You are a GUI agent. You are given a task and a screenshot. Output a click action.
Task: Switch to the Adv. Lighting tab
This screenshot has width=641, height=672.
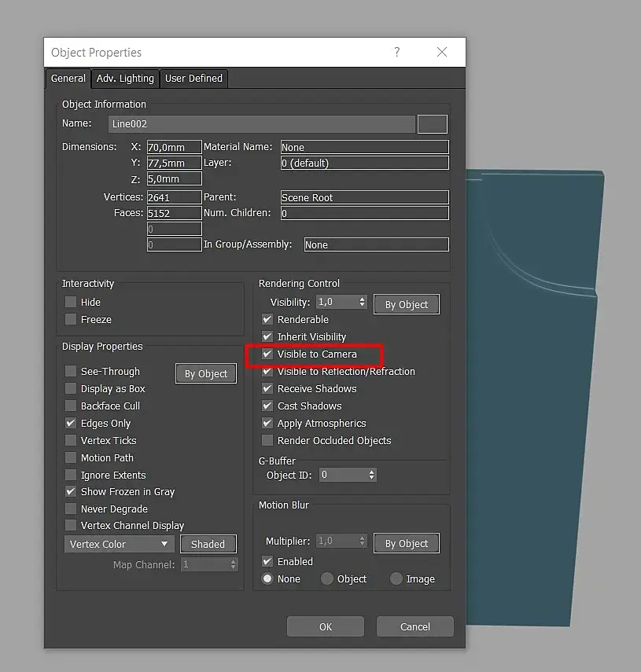[125, 79]
